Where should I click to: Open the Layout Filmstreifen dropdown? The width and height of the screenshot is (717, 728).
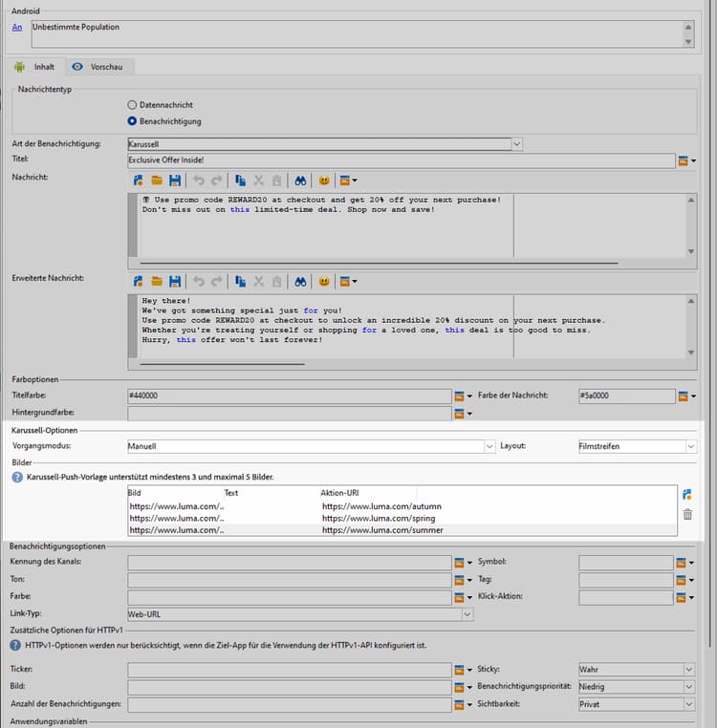[690, 445]
